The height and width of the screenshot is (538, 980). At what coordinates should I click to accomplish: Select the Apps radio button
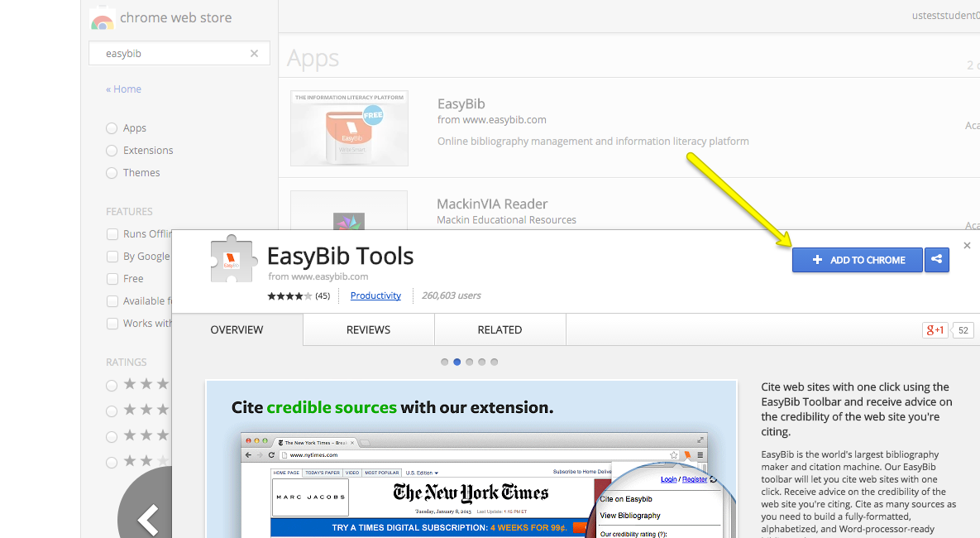(x=112, y=128)
